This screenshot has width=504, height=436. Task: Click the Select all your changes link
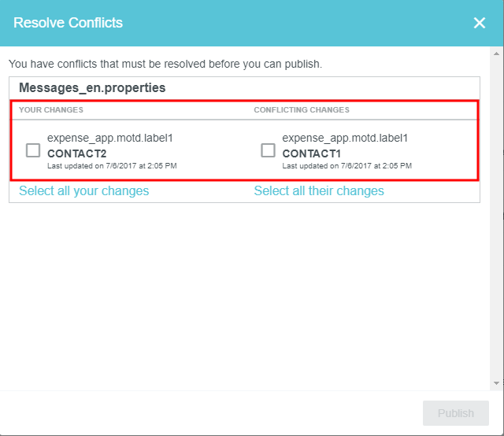tap(84, 190)
